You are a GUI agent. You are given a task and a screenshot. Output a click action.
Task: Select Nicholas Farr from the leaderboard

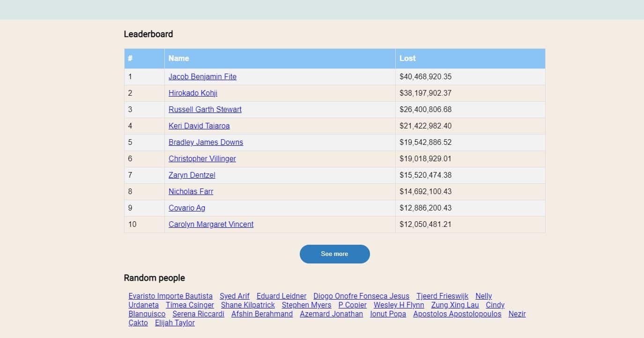(191, 191)
